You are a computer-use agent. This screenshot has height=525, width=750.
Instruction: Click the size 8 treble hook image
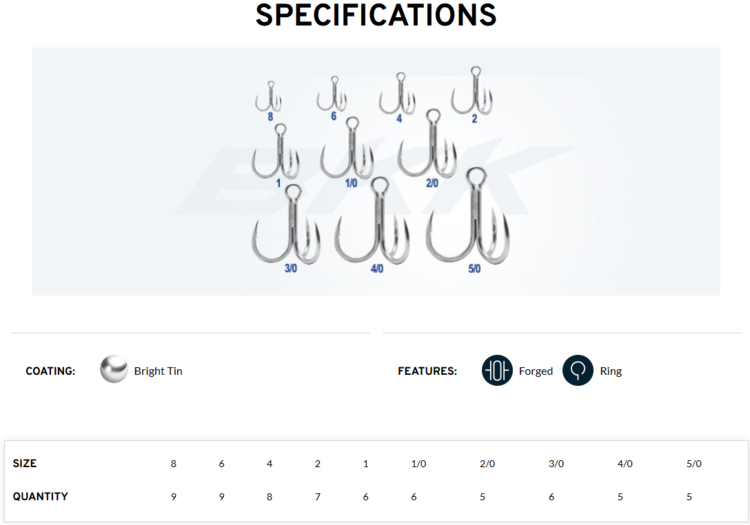pos(268,97)
